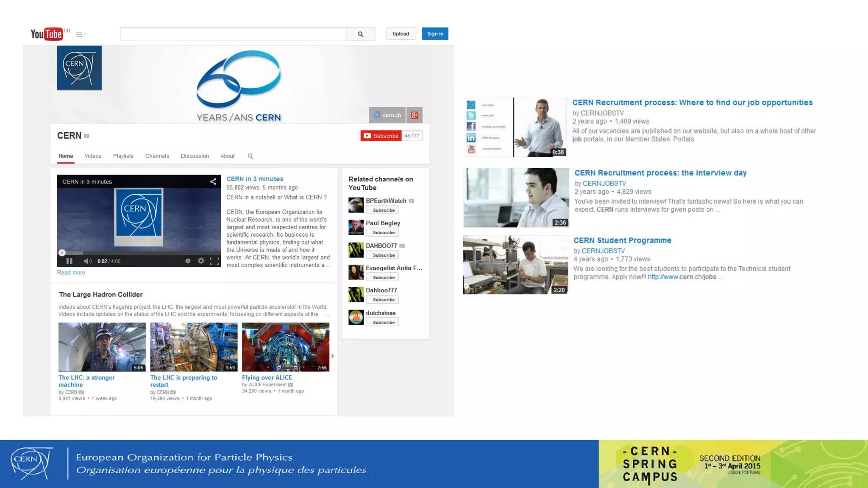Open the Flying over ALICE thumbnail

tap(285, 347)
